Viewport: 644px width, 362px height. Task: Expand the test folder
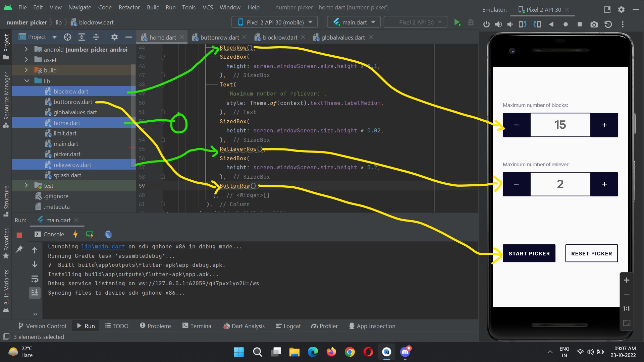pyautogui.click(x=26, y=185)
